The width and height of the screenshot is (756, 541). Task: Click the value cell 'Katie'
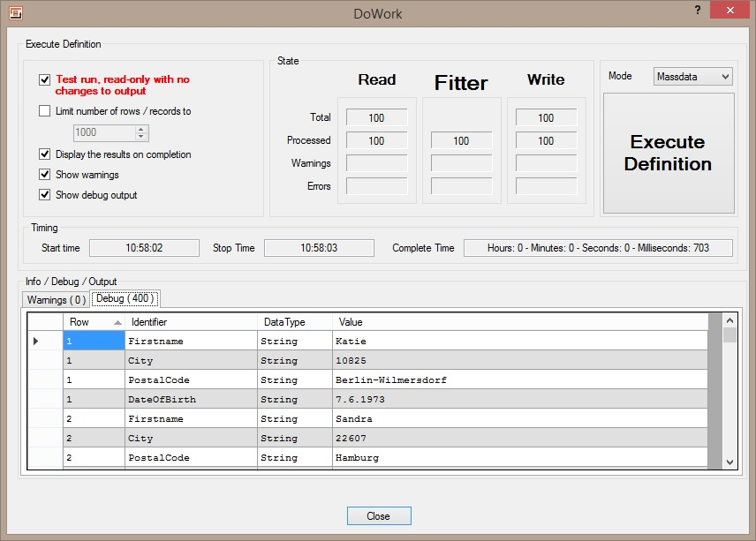(x=520, y=341)
